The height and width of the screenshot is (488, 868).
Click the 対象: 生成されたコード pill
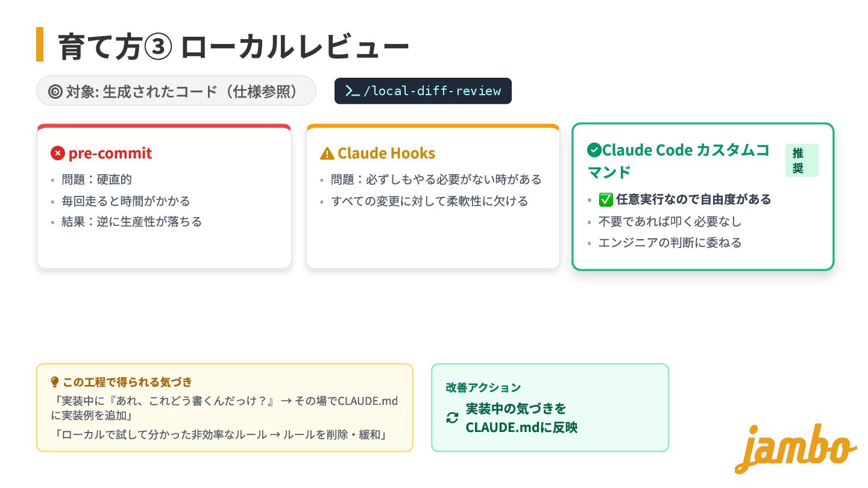tap(176, 91)
